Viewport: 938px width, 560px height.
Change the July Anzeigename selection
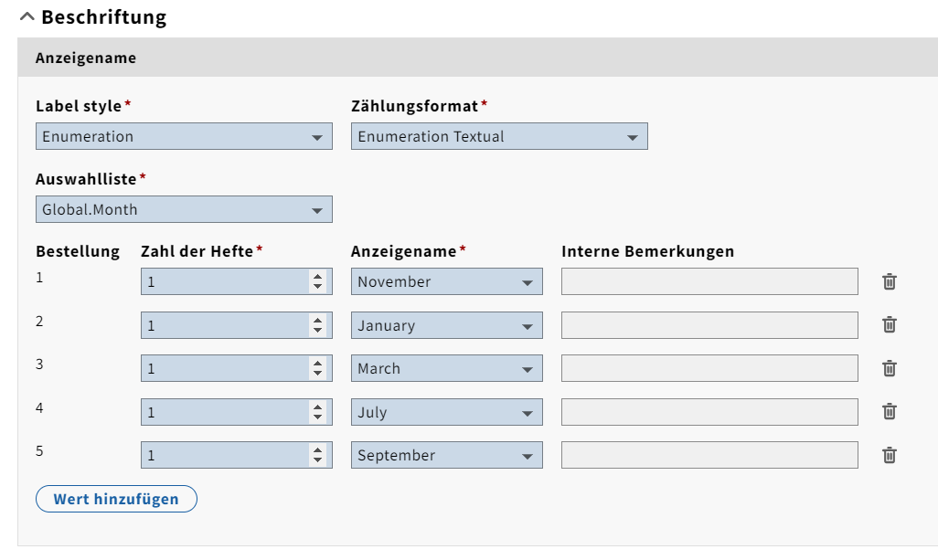(446, 413)
